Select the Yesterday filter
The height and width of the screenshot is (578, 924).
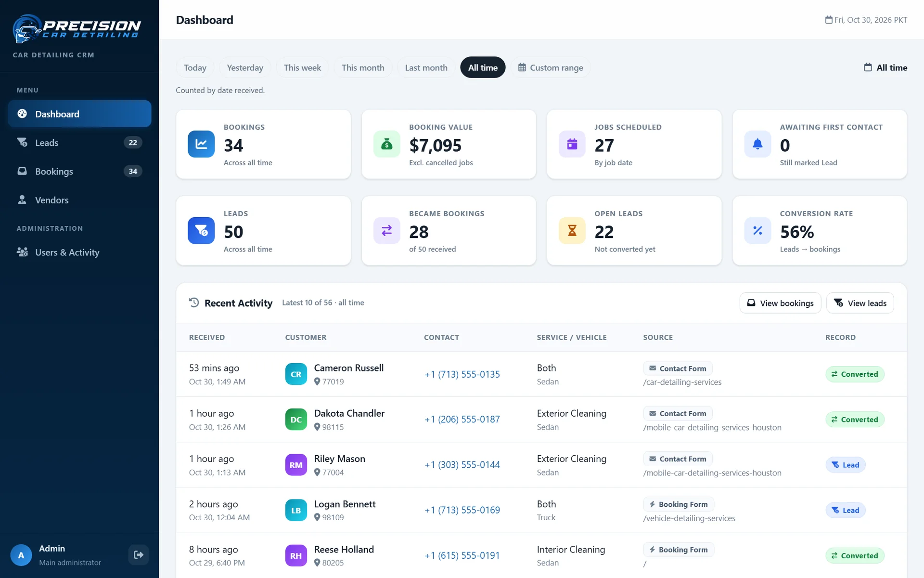click(x=245, y=67)
